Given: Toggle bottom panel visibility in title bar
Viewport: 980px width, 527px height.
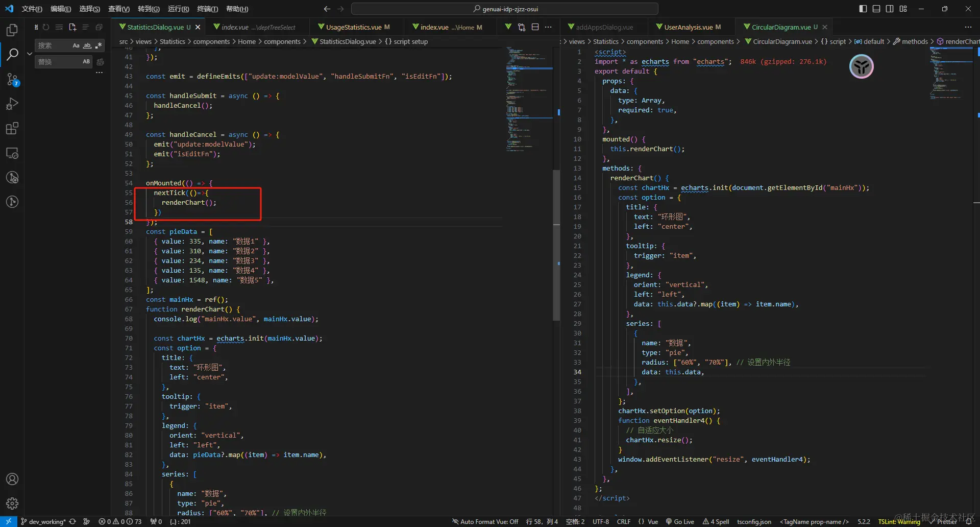Looking at the screenshot, I should (x=876, y=9).
